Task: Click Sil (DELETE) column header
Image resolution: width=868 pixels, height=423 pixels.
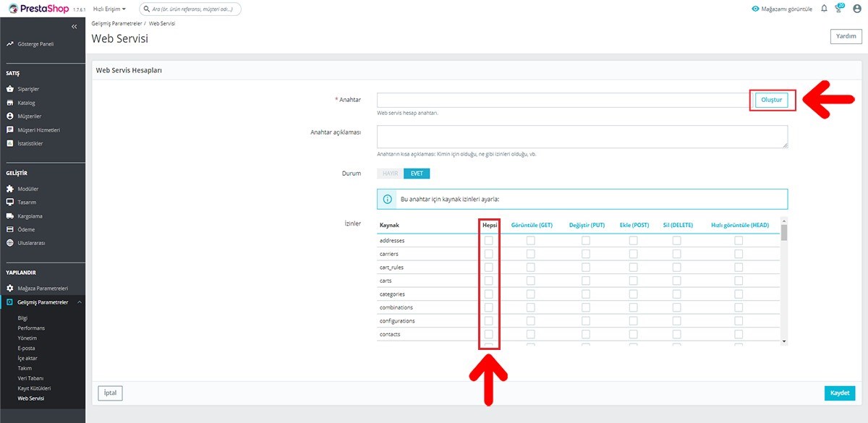Action: click(678, 225)
